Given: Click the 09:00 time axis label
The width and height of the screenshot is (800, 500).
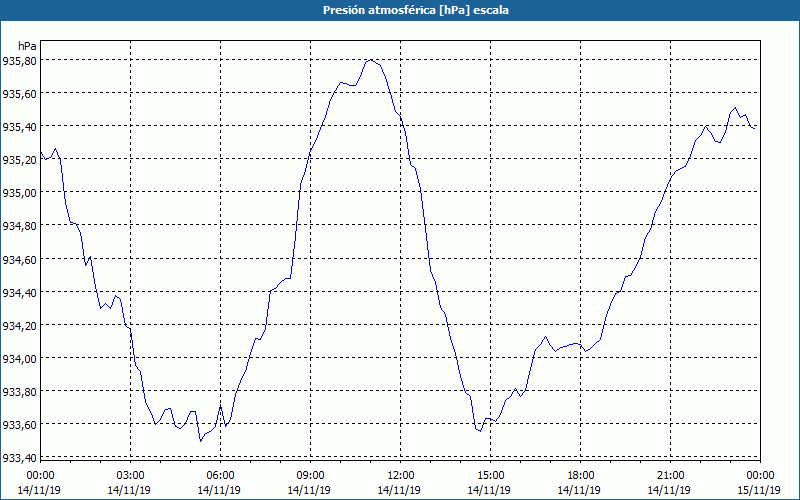Looking at the screenshot, I should 310,476.
